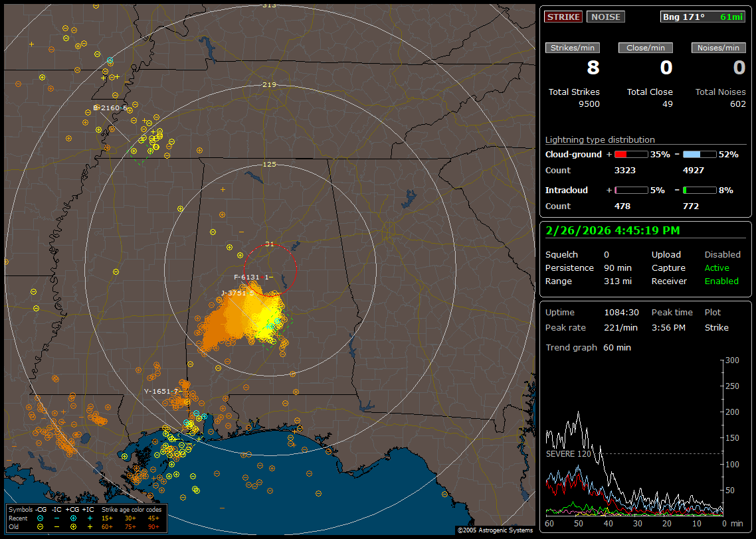
Task: Click the old +IC yellow plus symbol
Action: [89, 526]
